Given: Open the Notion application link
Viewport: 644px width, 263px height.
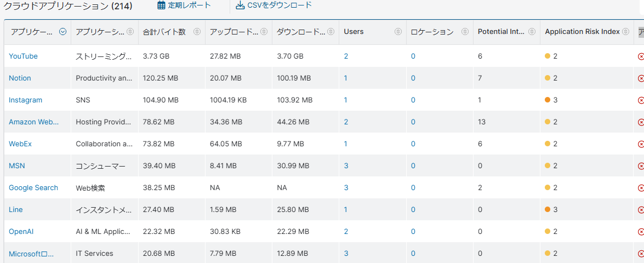Looking at the screenshot, I should pyautogui.click(x=20, y=78).
